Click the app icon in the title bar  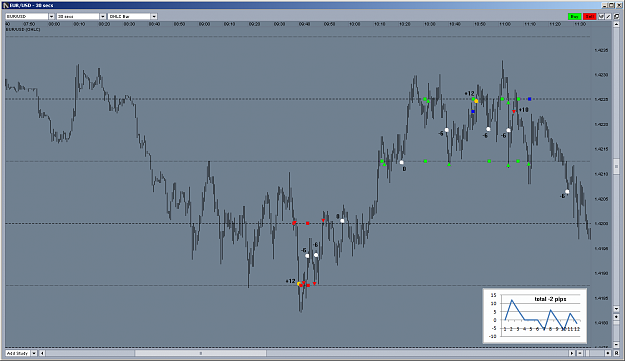point(6,5)
